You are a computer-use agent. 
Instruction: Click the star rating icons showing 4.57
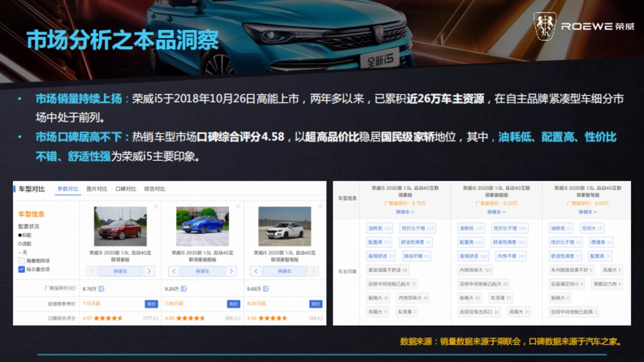pyautogui.click(x=108, y=317)
